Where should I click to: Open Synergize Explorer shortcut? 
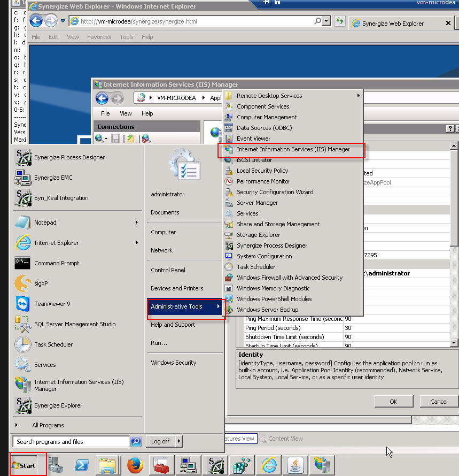point(49,405)
